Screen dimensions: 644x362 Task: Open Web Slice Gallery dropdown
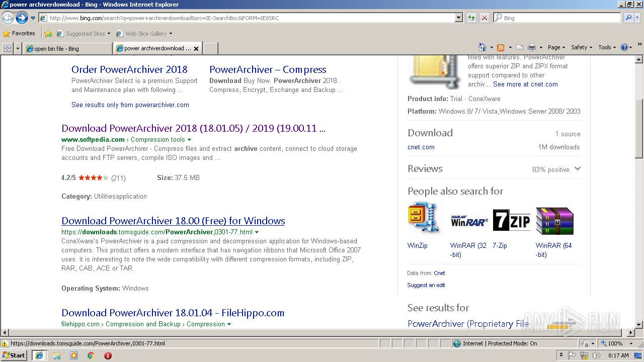171,34
